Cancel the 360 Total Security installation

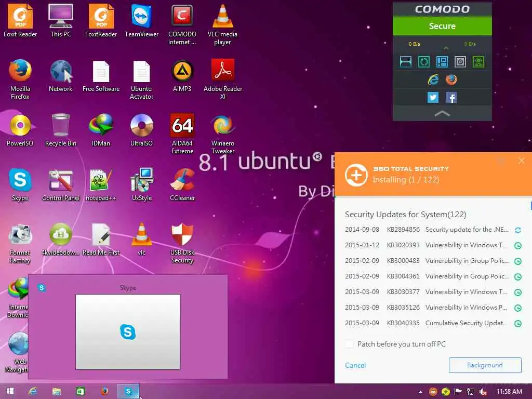click(355, 365)
